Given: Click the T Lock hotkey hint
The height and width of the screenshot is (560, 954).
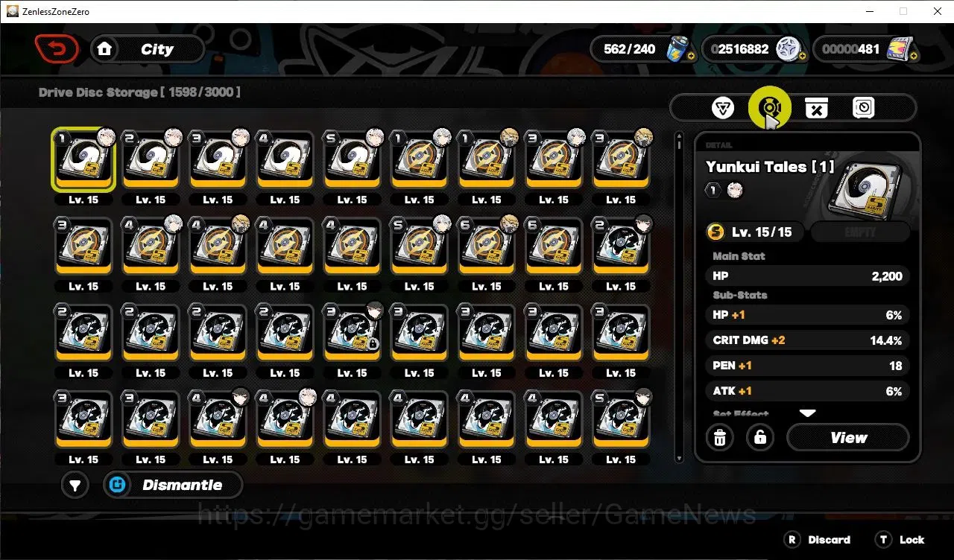Looking at the screenshot, I should point(900,540).
